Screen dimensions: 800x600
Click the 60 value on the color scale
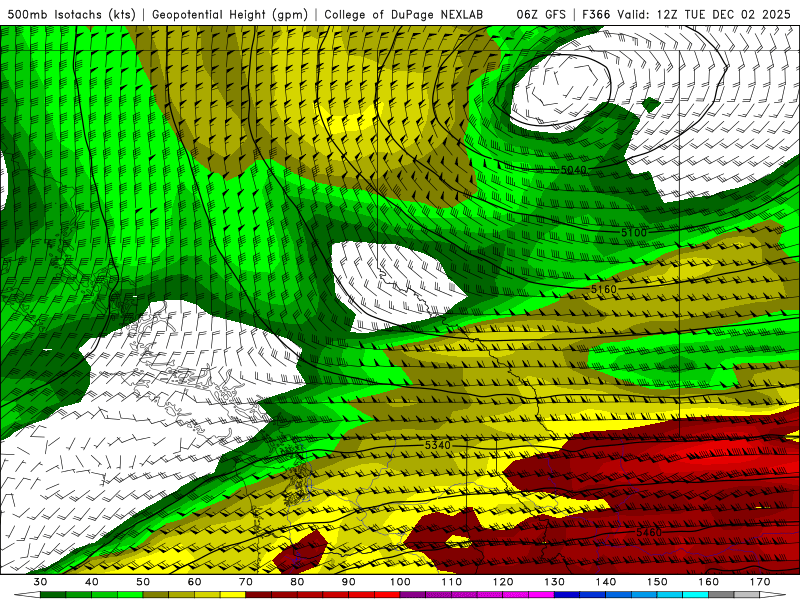(194, 582)
